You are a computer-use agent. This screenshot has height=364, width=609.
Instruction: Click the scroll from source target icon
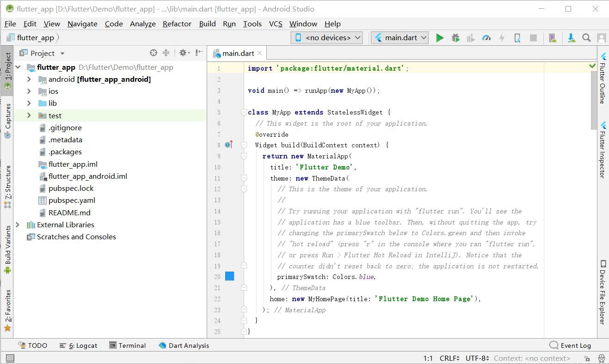click(x=154, y=53)
